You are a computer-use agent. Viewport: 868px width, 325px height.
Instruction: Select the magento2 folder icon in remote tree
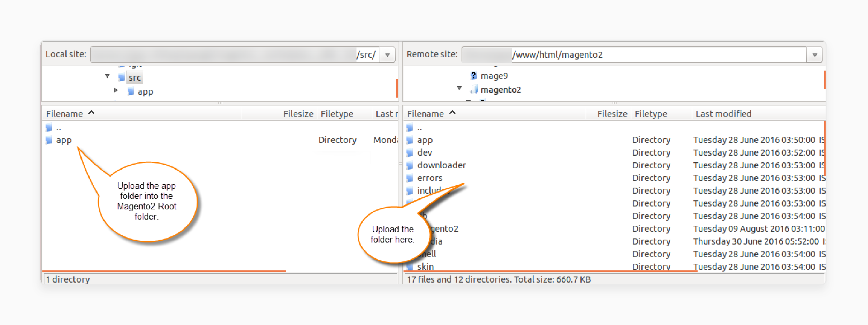point(474,89)
